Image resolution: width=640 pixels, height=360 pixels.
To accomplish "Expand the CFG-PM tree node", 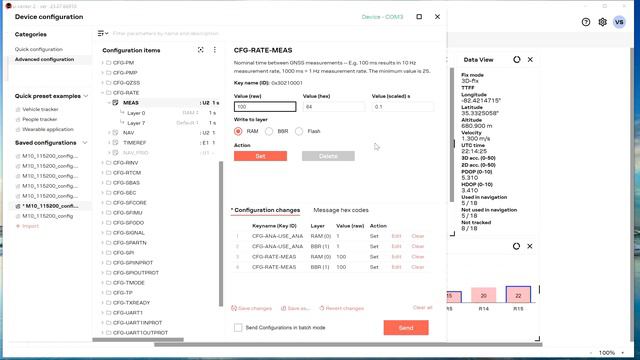I will click(102, 63).
